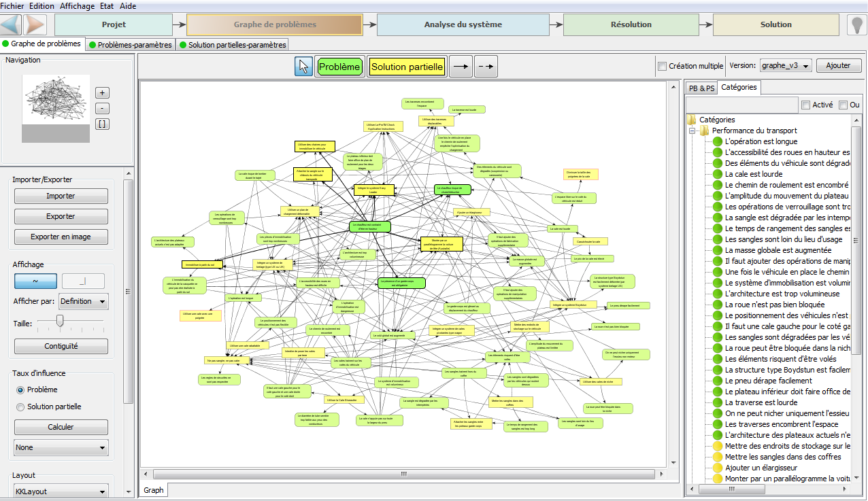Check the Activé checkbox
This screenshot has width=868, height=501.
click(805, 105)
